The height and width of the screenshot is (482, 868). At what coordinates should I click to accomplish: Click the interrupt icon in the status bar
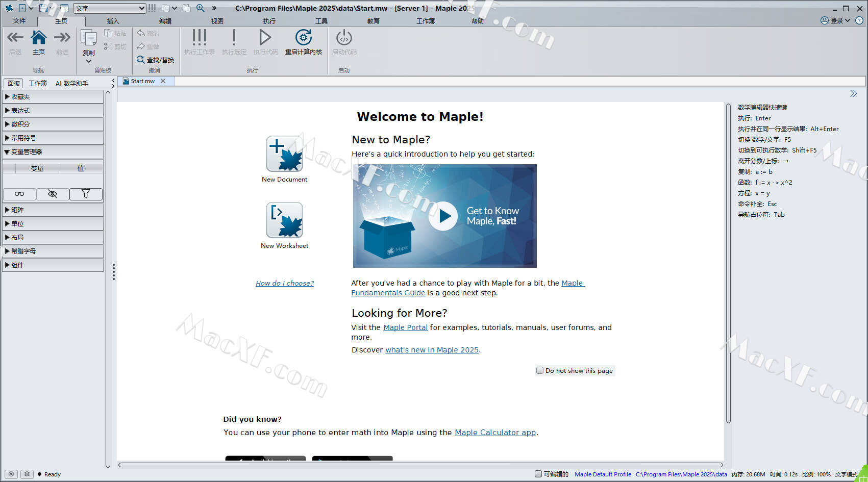(11, 474)
